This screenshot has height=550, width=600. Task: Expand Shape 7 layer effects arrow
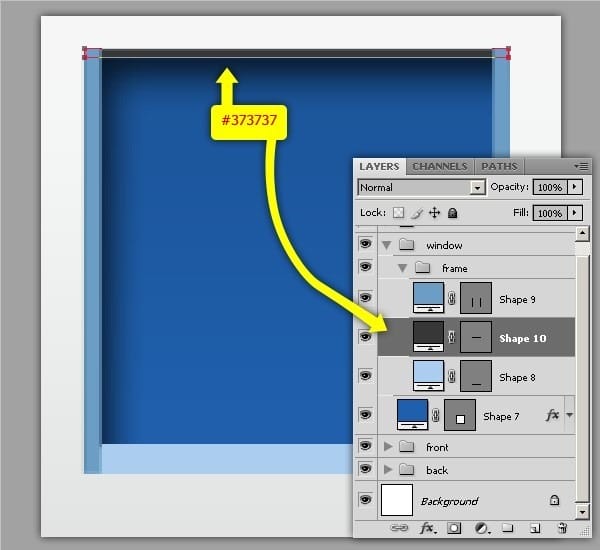[570, 415]
